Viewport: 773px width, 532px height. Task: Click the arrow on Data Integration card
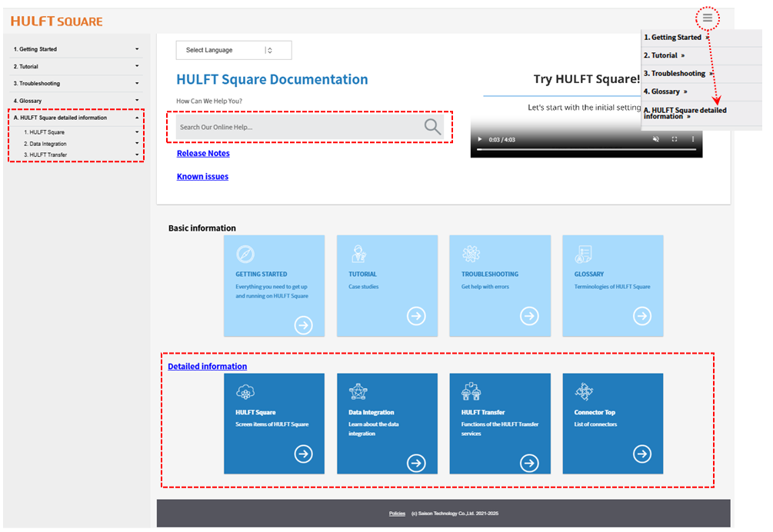417,463
